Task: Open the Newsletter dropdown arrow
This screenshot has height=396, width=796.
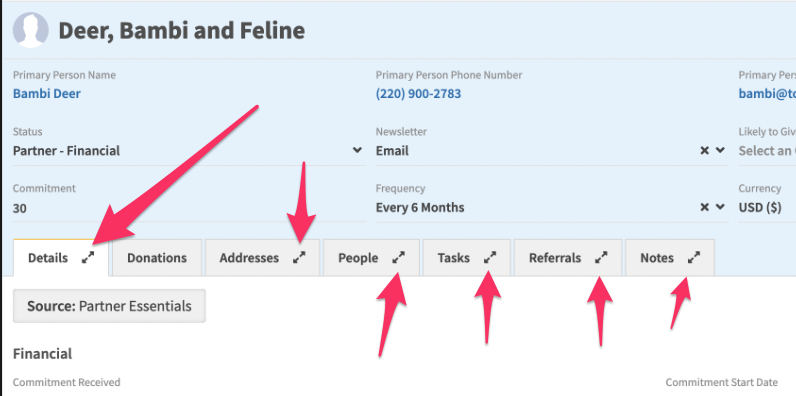Action: [720, 151]
